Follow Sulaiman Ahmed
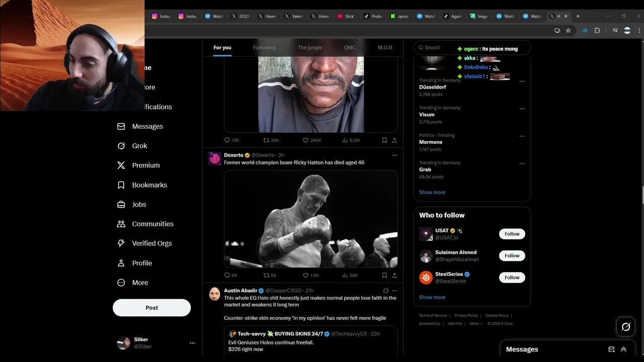Image resolution: width=644 pixels, height=362 pixels. coord(512,255)
